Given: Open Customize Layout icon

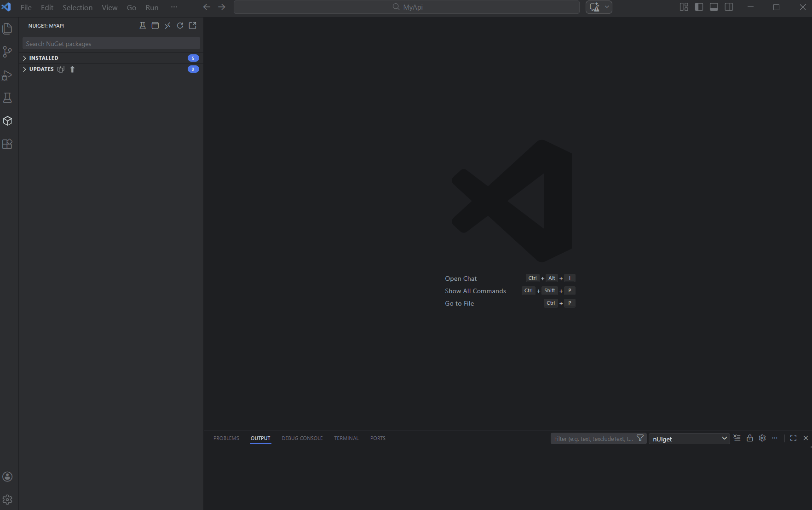Looking at the screenshot, I should pyautogui.click(x=684, y=7).
